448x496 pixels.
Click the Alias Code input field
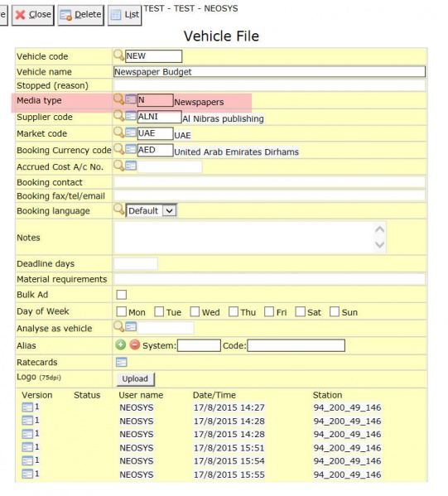tap(296, 345)
